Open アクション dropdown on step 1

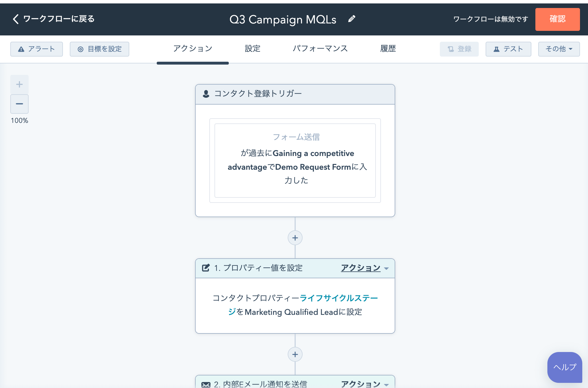point(365,268)
